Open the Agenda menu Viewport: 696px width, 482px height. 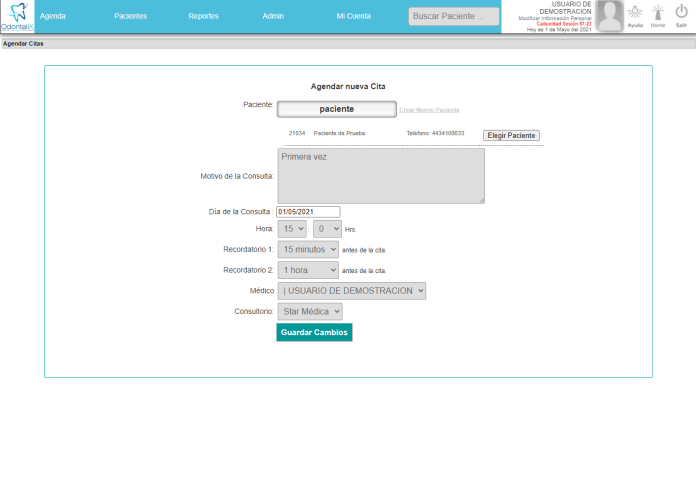53,16
